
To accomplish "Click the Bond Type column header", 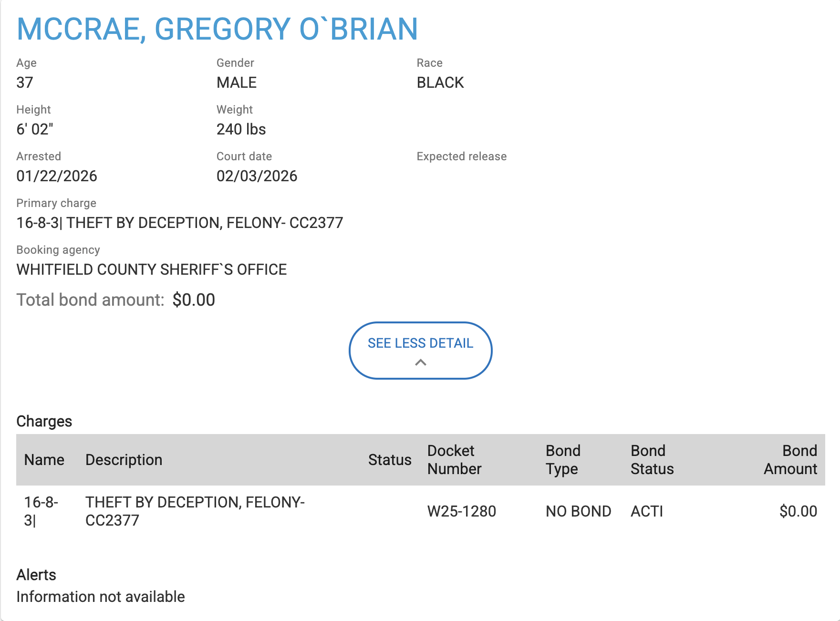I will pos(563,460).
